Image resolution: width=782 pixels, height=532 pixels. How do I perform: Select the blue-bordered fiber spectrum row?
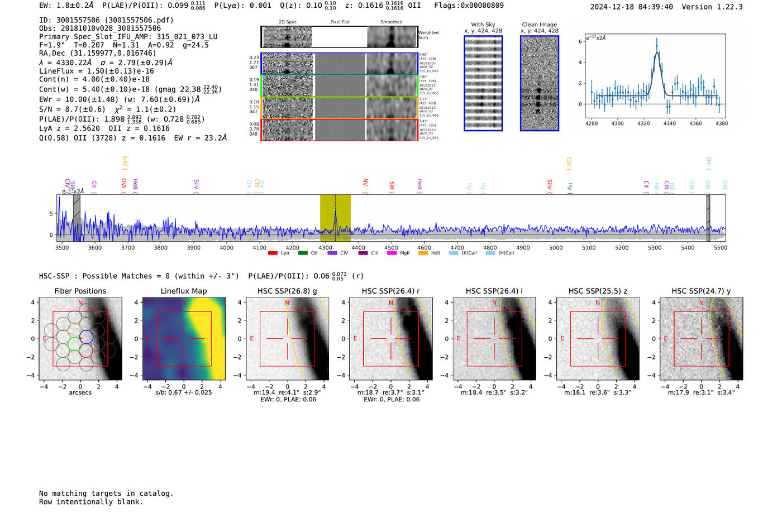pos(339,64)
